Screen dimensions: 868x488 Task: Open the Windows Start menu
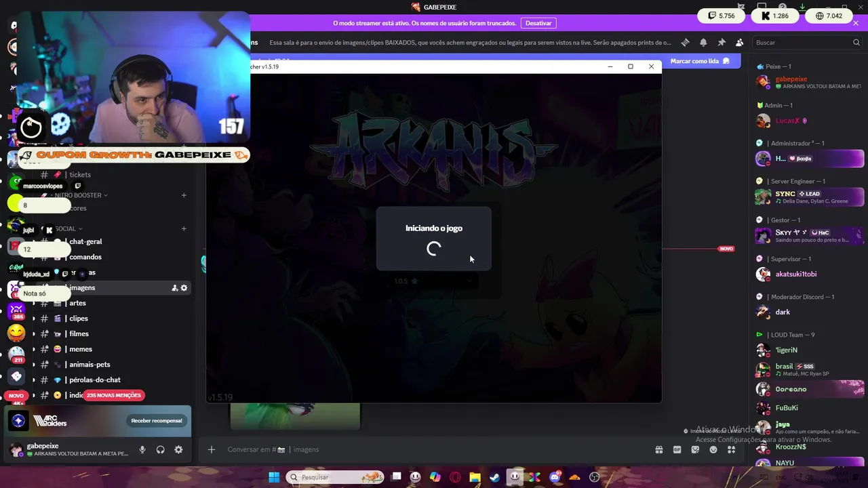pyautogui.click(x=274, y=477)
